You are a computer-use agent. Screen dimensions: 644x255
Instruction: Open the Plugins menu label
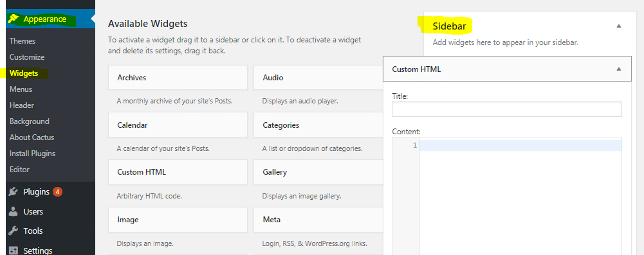37,191
